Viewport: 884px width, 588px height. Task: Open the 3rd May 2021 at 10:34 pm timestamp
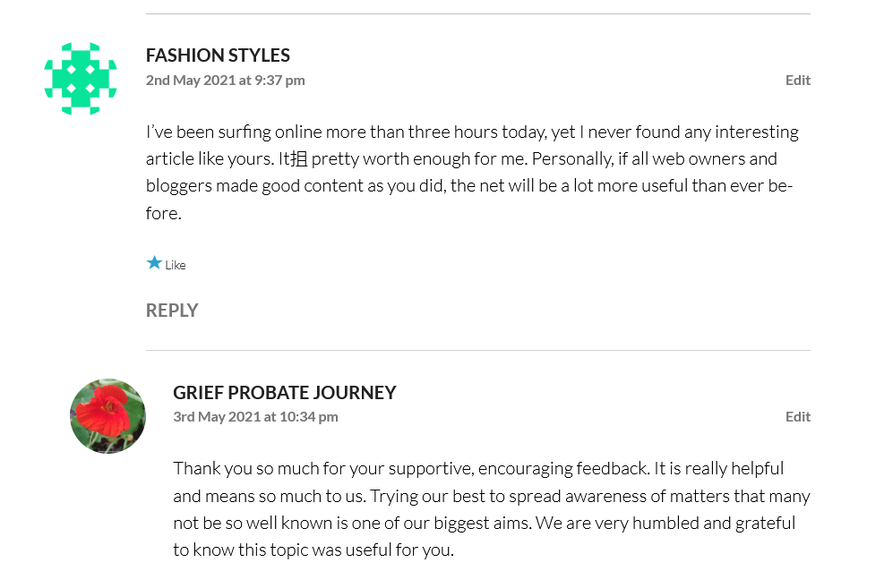(255, 416)
